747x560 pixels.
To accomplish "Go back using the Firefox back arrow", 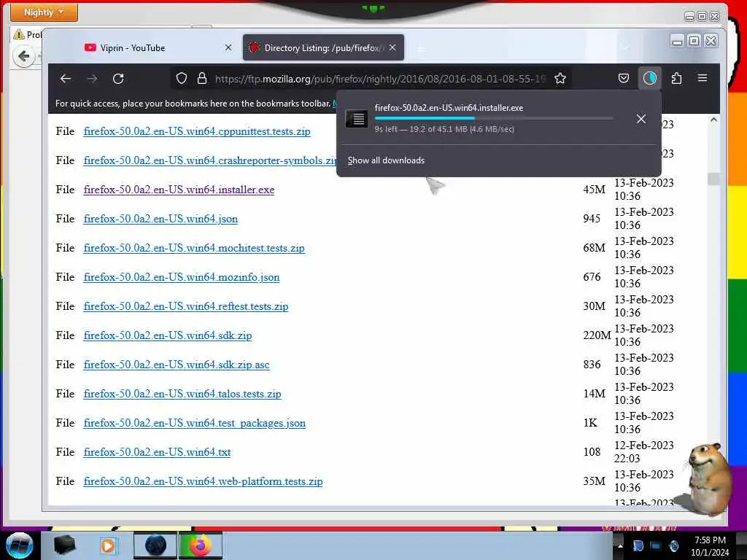I will click(x=66, y=79).
